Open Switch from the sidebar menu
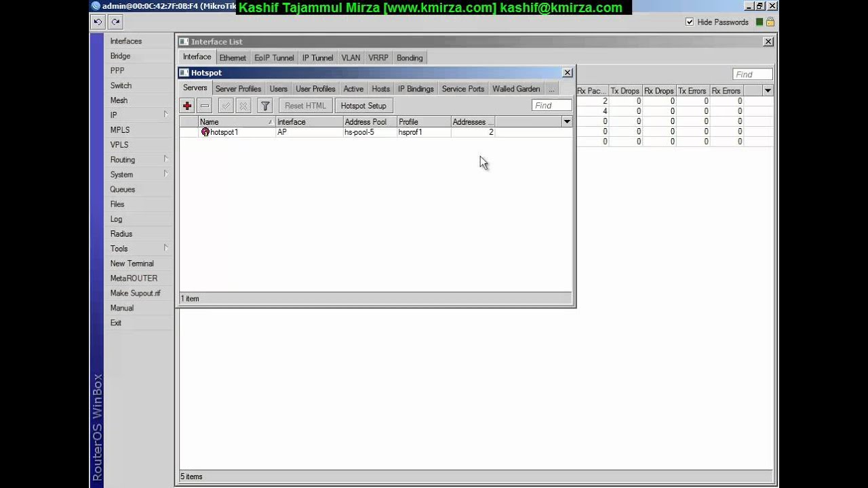This screenshot has width=868, height=488. point(121,85)
